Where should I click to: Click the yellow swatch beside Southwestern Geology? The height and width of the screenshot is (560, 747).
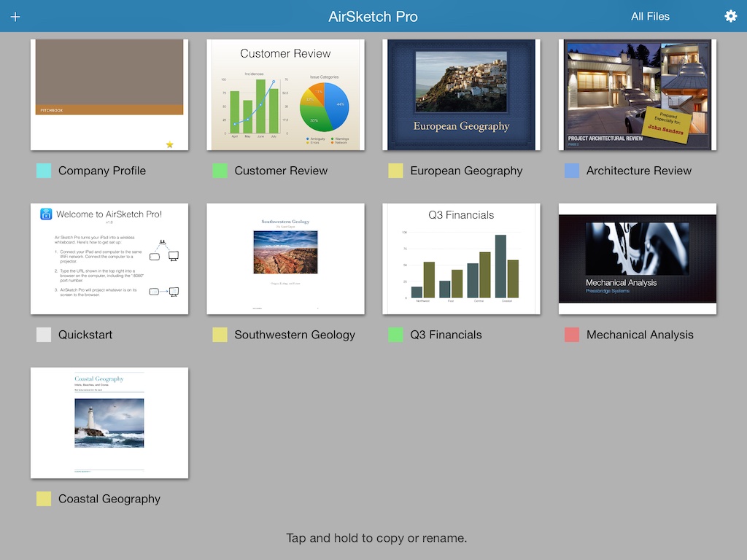pos(220,335)
